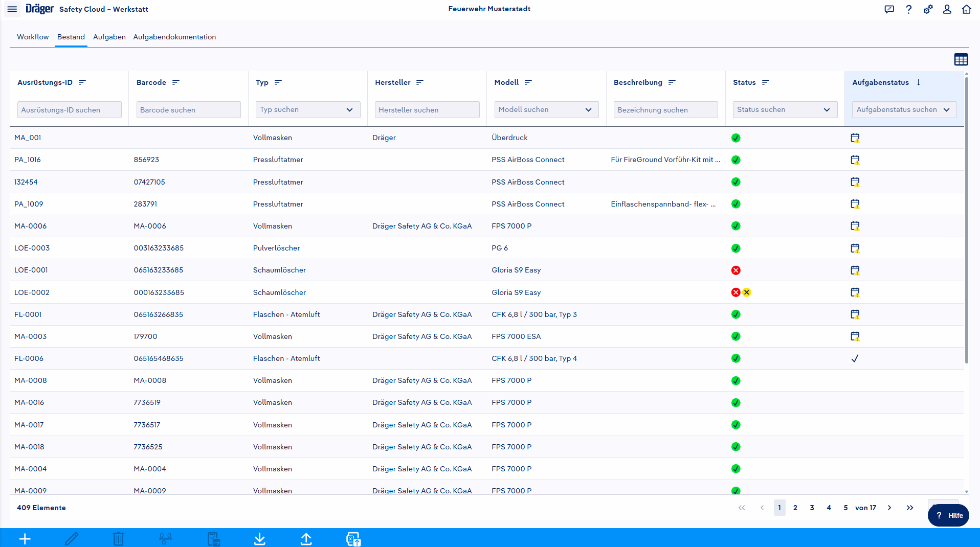This screenshot has height=547, width=980.
Task: Expand the Aufgabenstatus suchen dropdown
Action: (x=947, y=110)
